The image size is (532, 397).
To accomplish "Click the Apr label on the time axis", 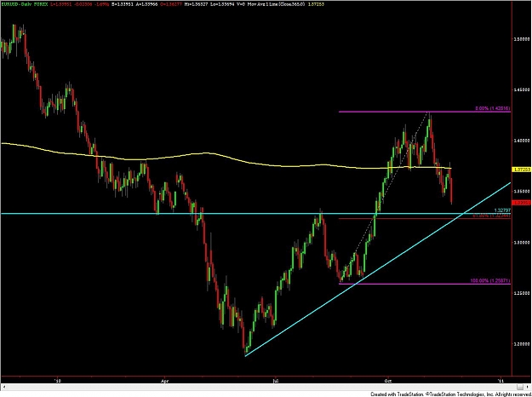I will [164, 381].
